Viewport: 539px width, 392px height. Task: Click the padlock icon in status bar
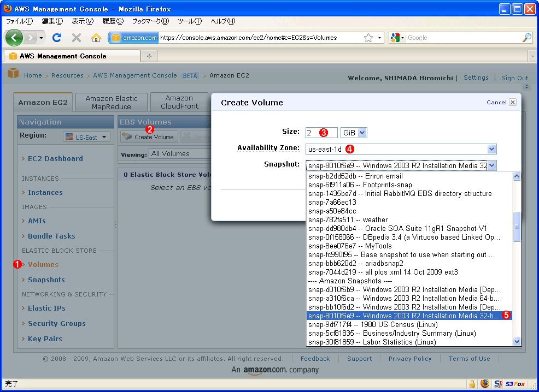[x=472, y=384]
